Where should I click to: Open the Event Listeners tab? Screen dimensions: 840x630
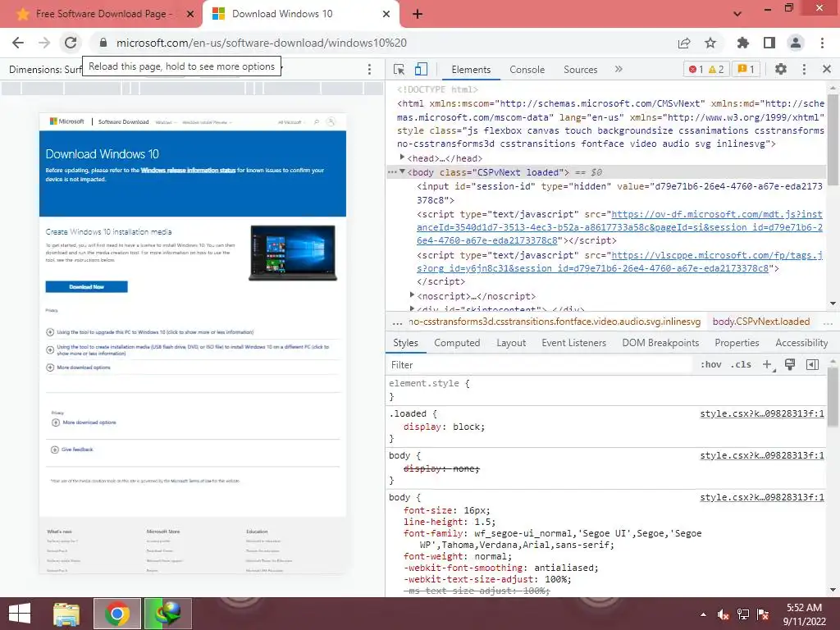[x=573, y=343]
